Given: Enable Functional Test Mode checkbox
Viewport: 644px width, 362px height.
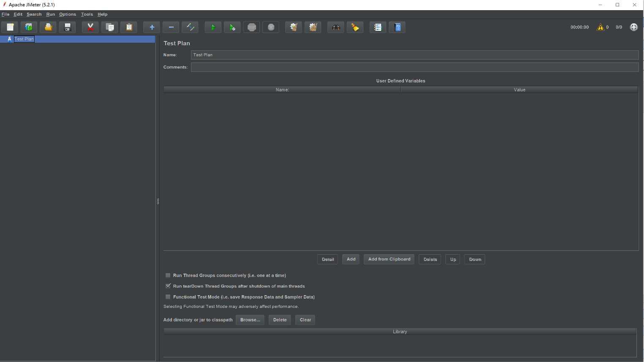Looking at the screenshot, I should 168,297.
